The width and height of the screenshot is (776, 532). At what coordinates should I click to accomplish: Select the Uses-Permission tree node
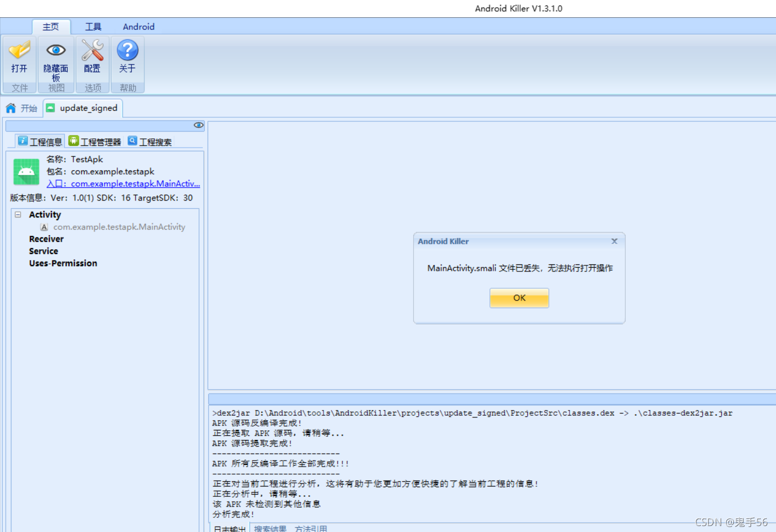point(63,263)
